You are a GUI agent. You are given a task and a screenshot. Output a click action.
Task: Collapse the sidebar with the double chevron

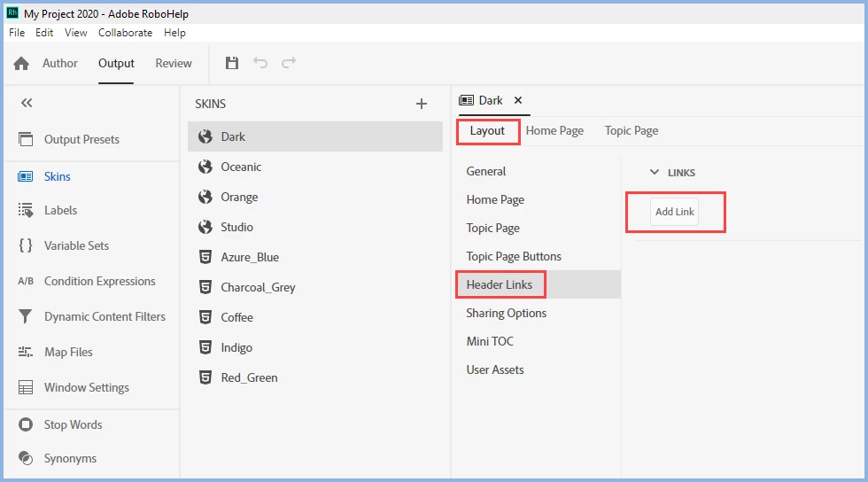coord(27,103)
